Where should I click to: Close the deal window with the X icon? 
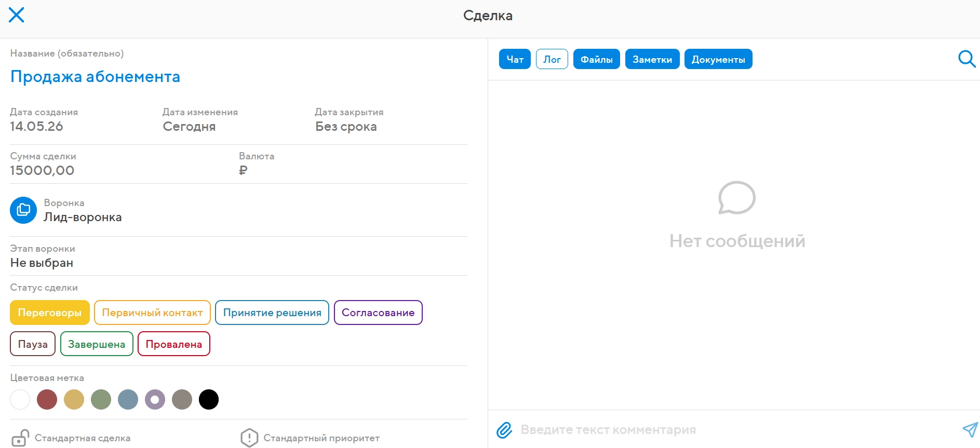click(x=17, y=15)
